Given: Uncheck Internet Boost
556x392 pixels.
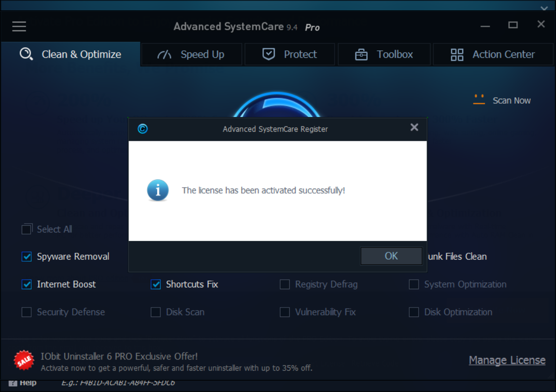Looking at the screenshot, I should 27,284.
